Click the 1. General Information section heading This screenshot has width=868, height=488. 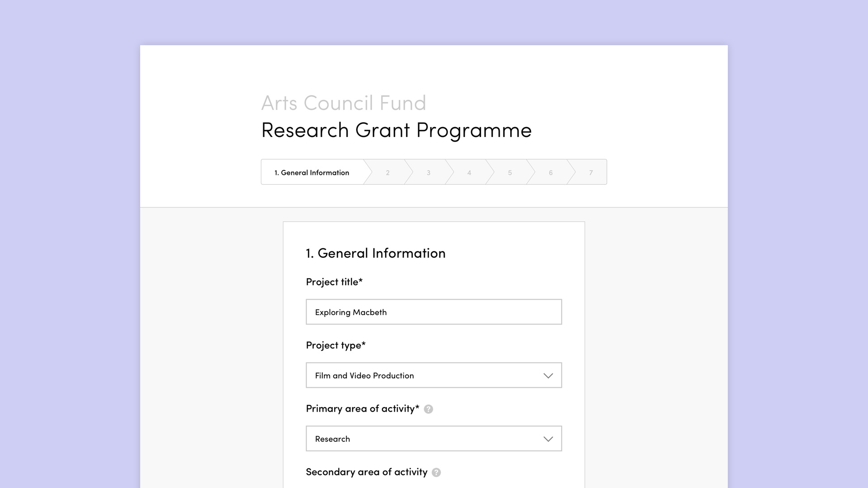tap(376, 253)
